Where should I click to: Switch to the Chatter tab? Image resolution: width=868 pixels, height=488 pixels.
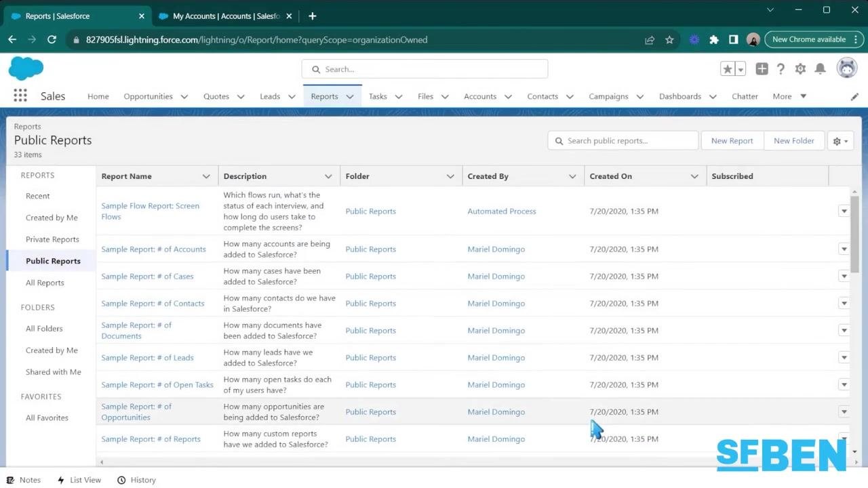coord(745,96)
